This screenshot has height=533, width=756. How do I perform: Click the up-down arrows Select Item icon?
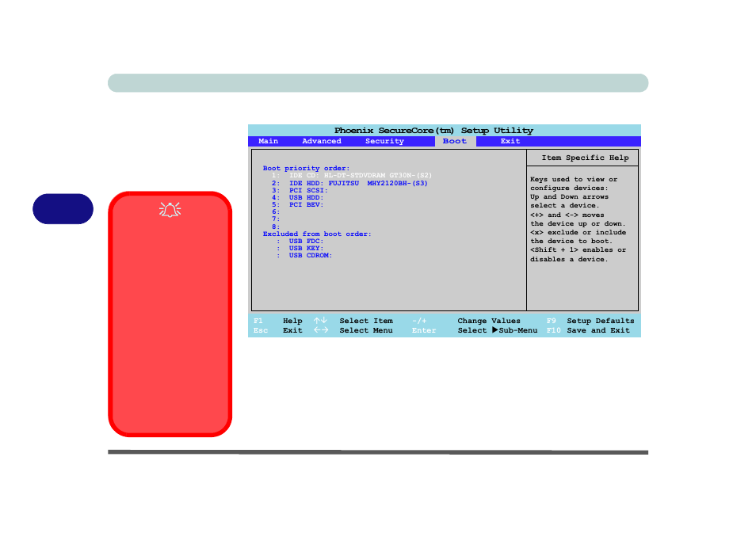pyautogui.click(x=320, y=321)
